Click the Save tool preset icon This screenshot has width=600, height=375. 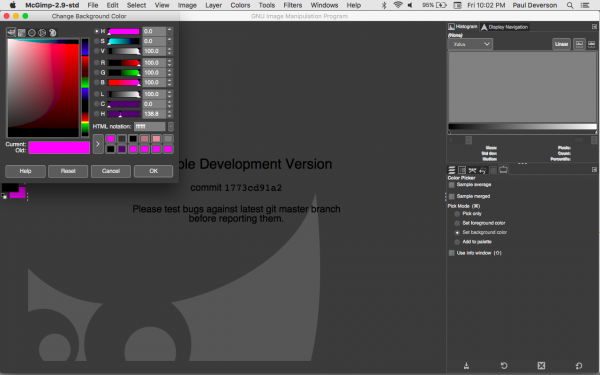coord(466,365)
